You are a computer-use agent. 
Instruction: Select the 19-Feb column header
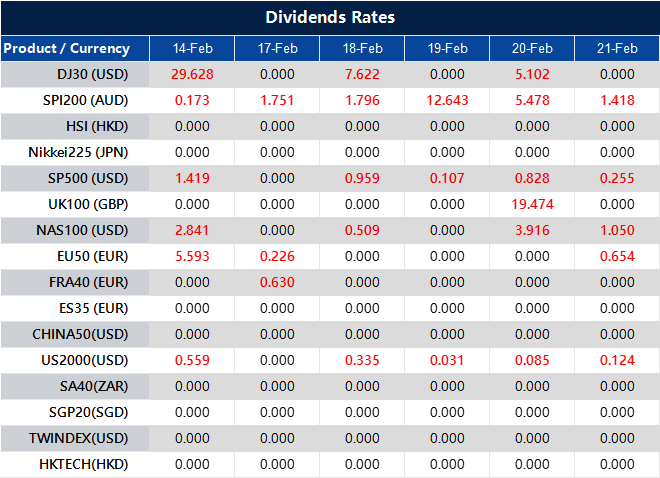click(x=447, y=48)
